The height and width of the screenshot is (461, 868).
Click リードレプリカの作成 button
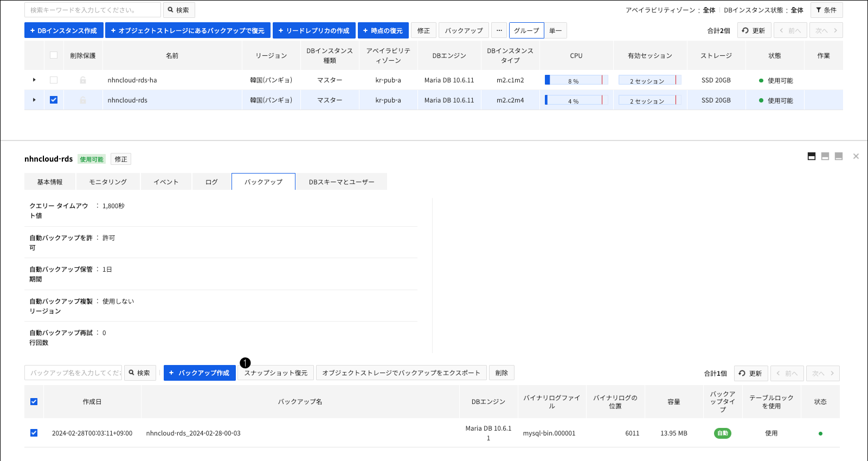[314, 30]
